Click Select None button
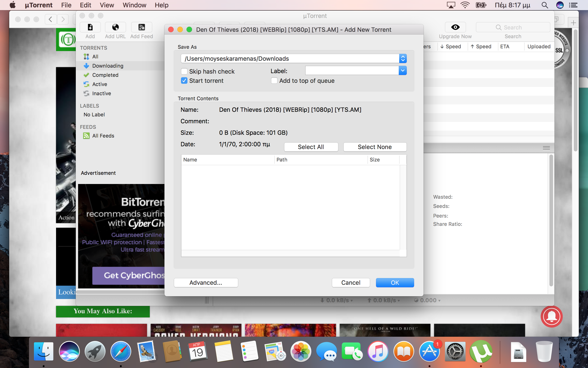Screen dimensions: 588x368 click(x=375, y=147)
